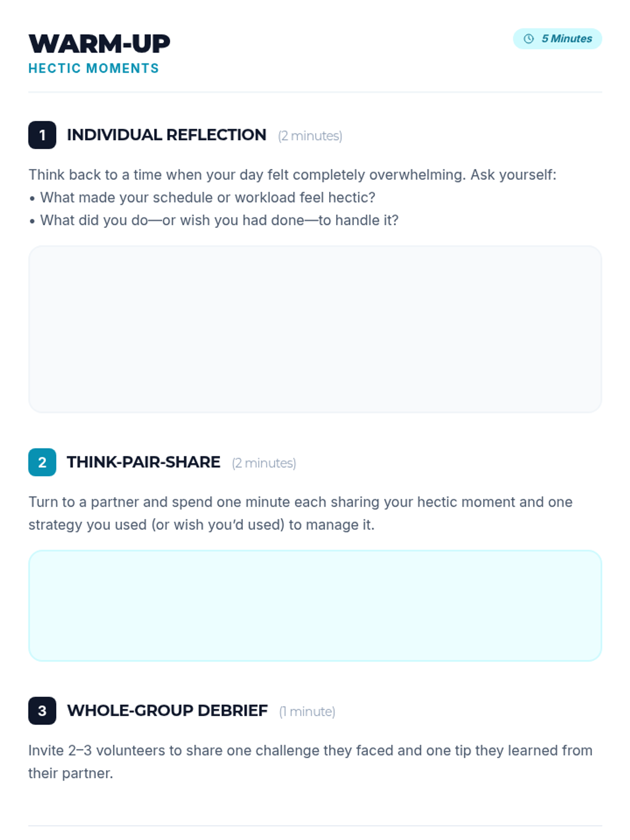Click the HECTIC MOMENTS subtitle
630x840 pixels.
point(93,68)
